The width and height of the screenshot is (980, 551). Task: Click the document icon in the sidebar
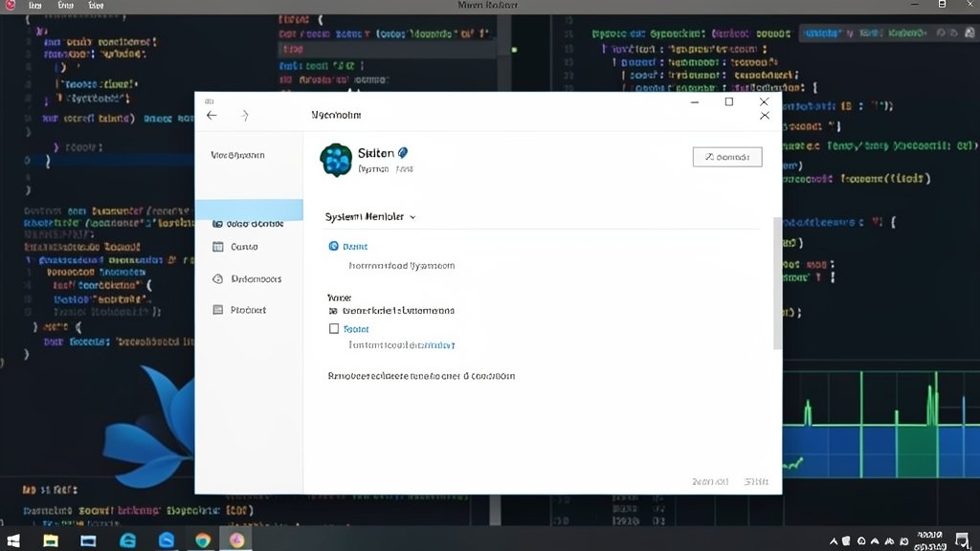click(x=217, y=310)
